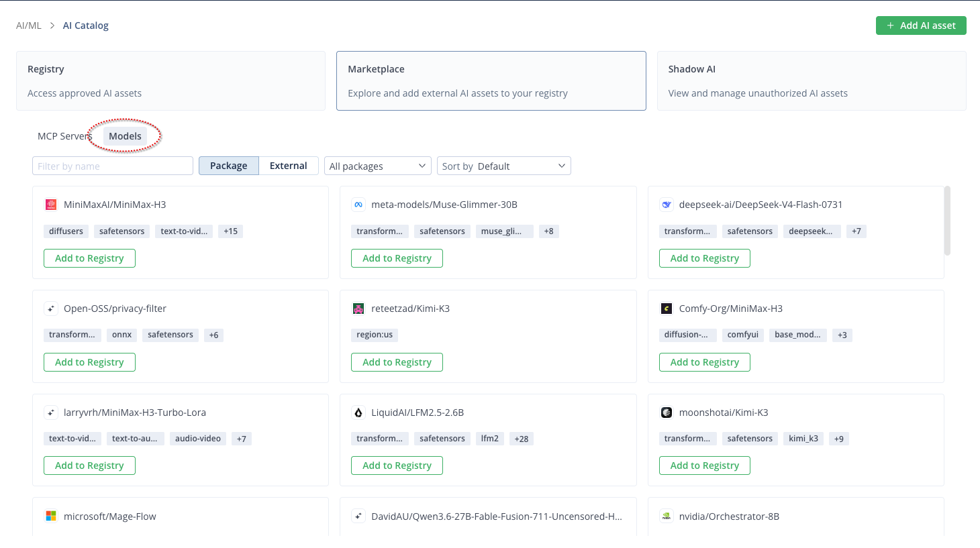Screen dimensions: 980x548
Task: Click the muse_gli... tag on Muse-Glimmer-30B
Action: [x=505, y=231]
